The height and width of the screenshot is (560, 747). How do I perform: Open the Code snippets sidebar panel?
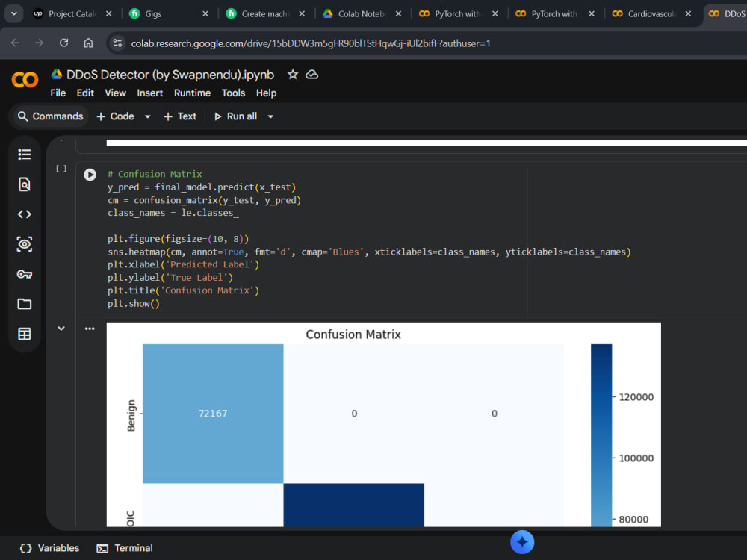click(x=25, y=214)
